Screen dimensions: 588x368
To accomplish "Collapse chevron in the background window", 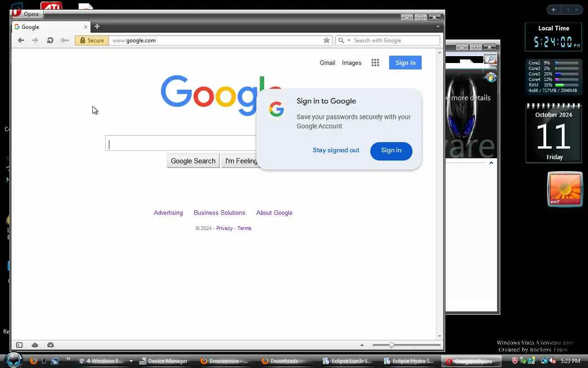I will [x=491, y=163].
